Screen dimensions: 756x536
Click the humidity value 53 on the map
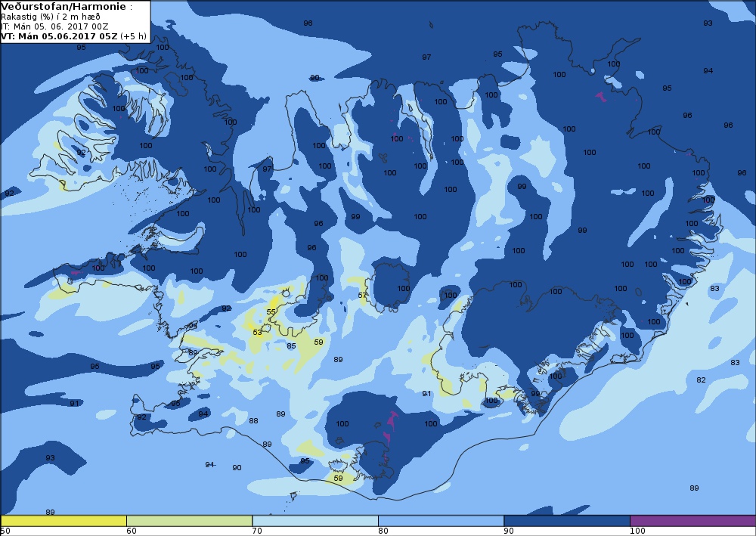click(258, 332)
